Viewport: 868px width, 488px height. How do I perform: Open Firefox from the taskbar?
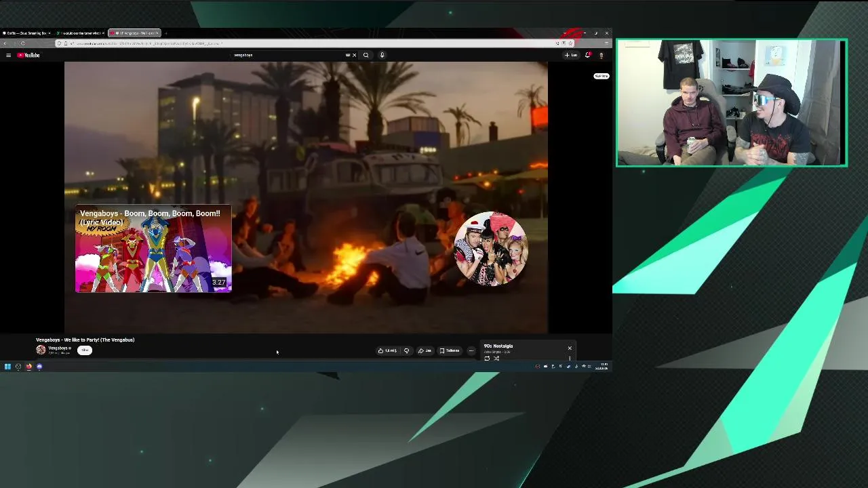(28, 367)
